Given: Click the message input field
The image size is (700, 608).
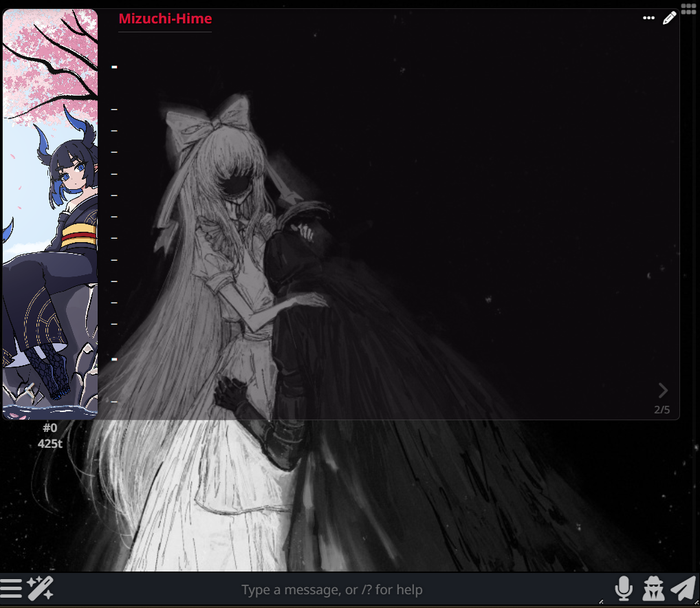Looking at the screenshot, I should [331, 589].
